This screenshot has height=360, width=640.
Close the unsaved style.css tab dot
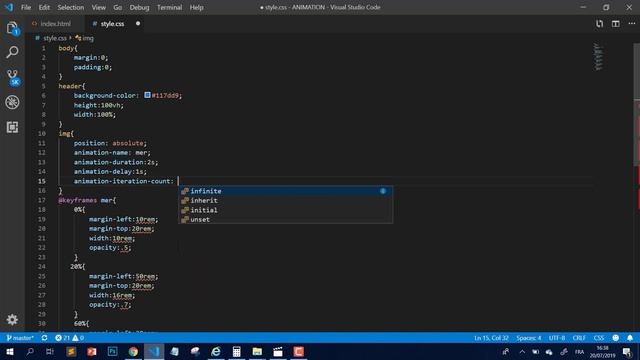pyautogui.click(x=138, y=24)
